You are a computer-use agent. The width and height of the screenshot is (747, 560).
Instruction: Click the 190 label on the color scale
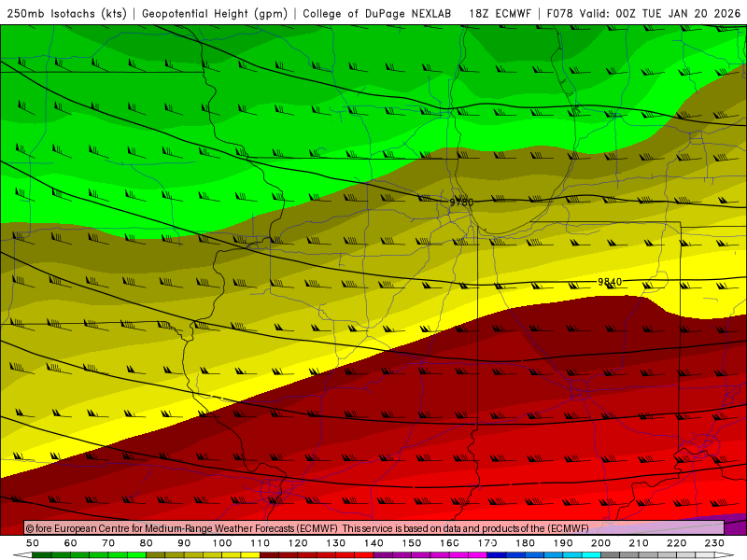[563, 543]
